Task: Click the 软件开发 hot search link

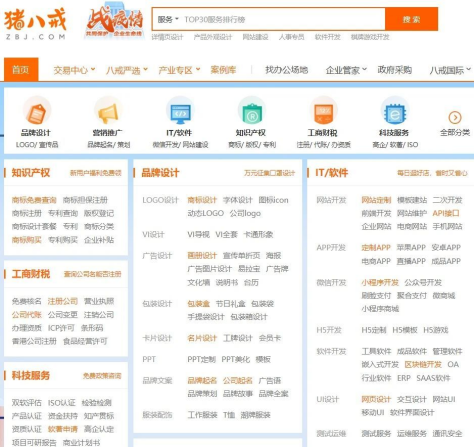Action: click(x=328, y=37)
